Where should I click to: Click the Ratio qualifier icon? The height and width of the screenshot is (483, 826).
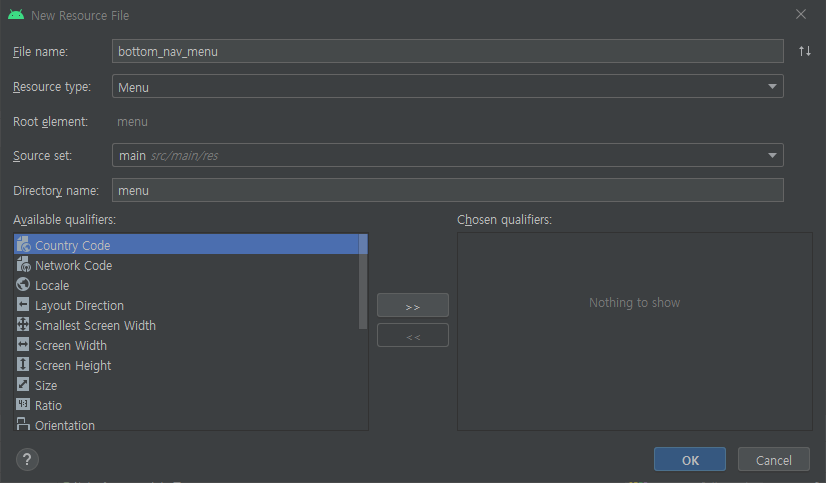pos(23,405)
